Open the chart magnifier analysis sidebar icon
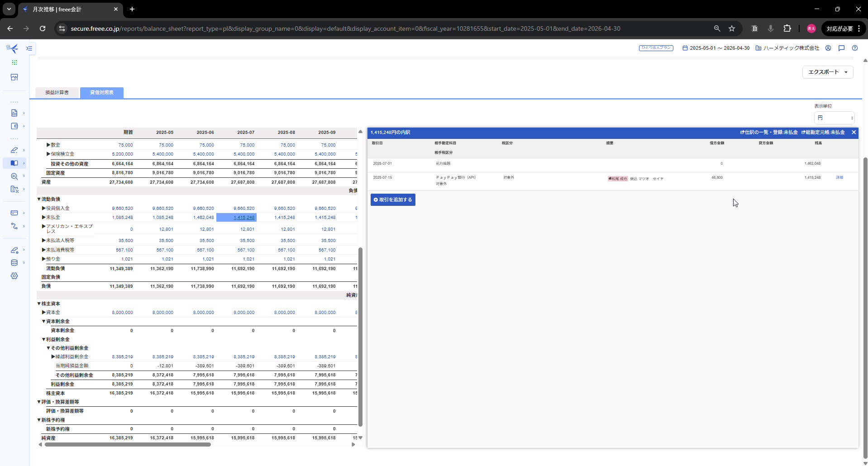 pos(14,176)
